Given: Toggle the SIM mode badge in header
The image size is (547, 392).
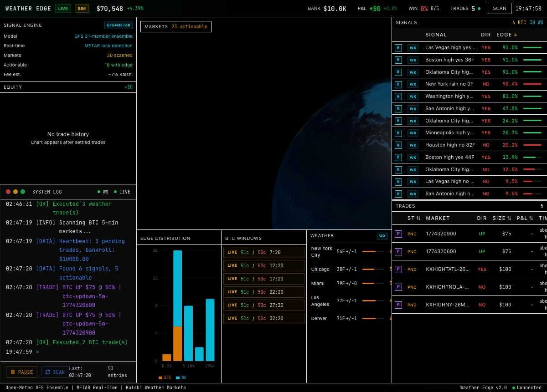Looking at the screenshot, I should click(82, 9).
